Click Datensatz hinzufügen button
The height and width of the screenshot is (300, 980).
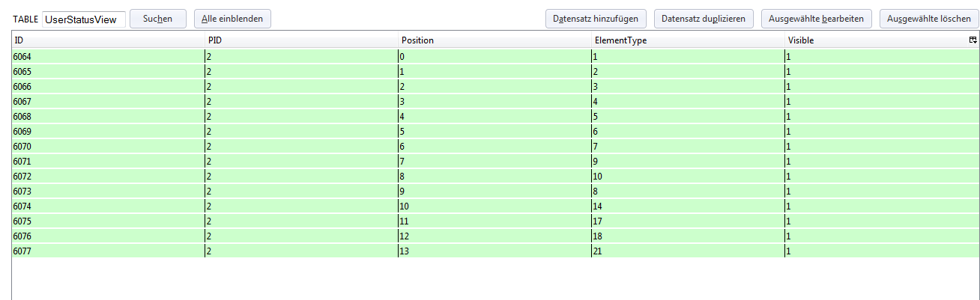[596, 19]
